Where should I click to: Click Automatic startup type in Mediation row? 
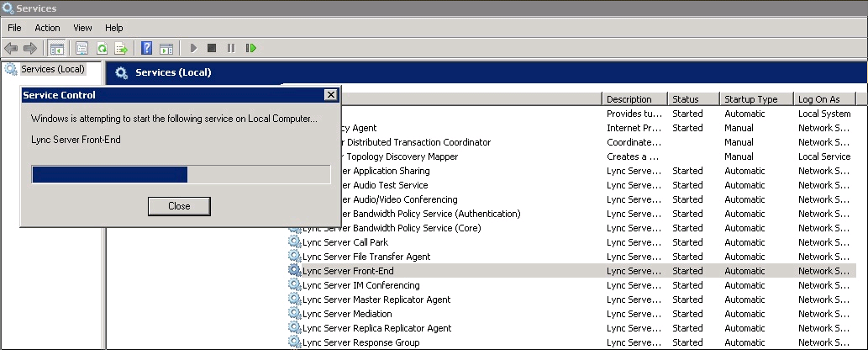[744, 314]
